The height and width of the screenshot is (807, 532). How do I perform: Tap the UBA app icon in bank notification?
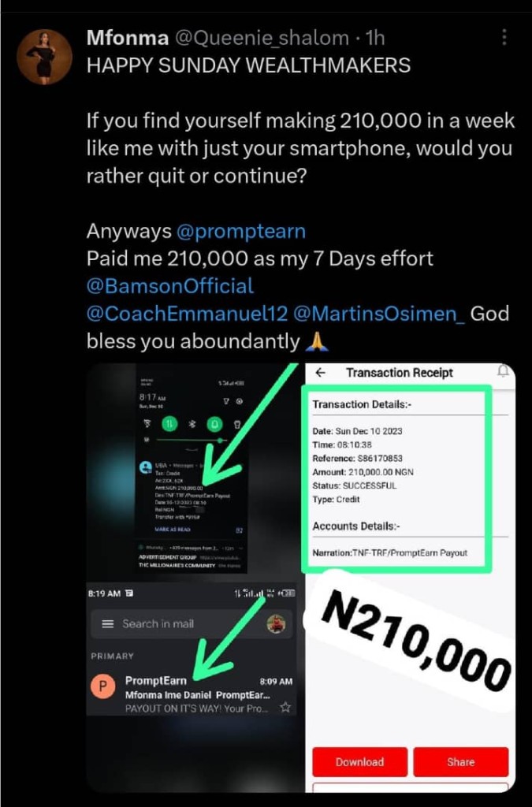[x=146, y=467]
